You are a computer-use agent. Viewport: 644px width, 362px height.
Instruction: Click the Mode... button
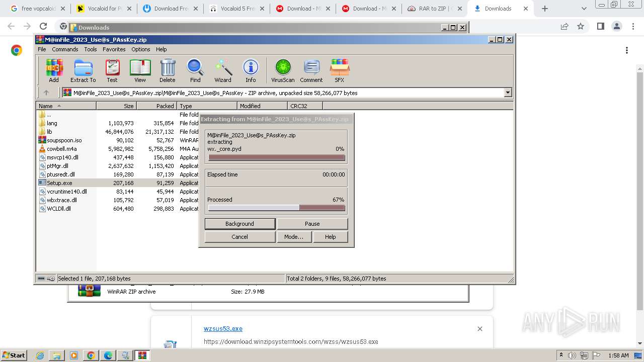(294, 237)
